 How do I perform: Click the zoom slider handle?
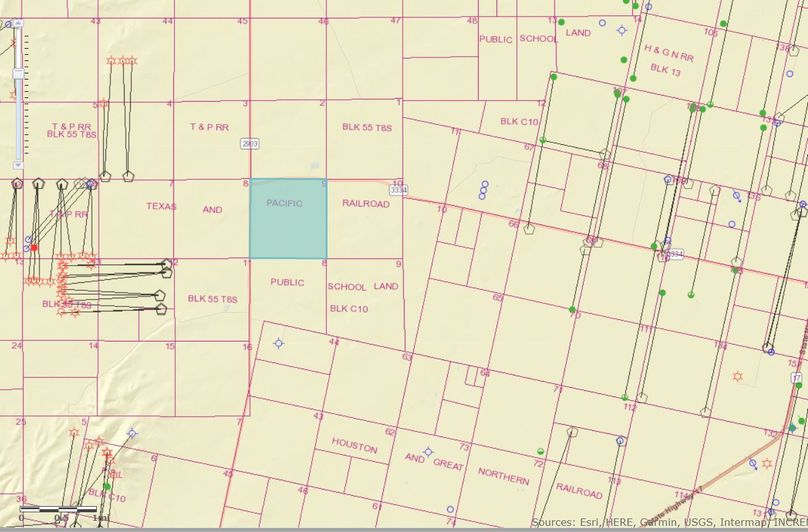coord(19,73)
